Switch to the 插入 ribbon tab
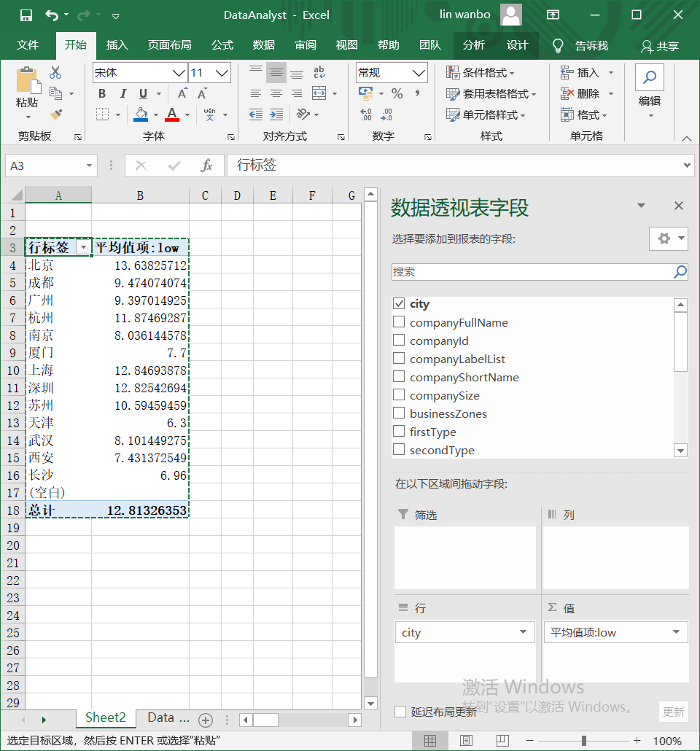This screenshot has height=751, width=700. point(117,44)
